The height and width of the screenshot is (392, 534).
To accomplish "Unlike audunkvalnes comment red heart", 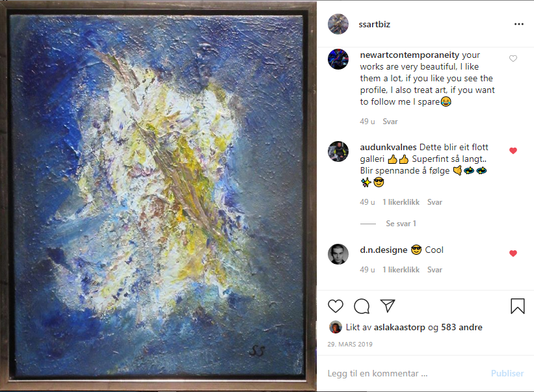I will click(x=513, y=151).
